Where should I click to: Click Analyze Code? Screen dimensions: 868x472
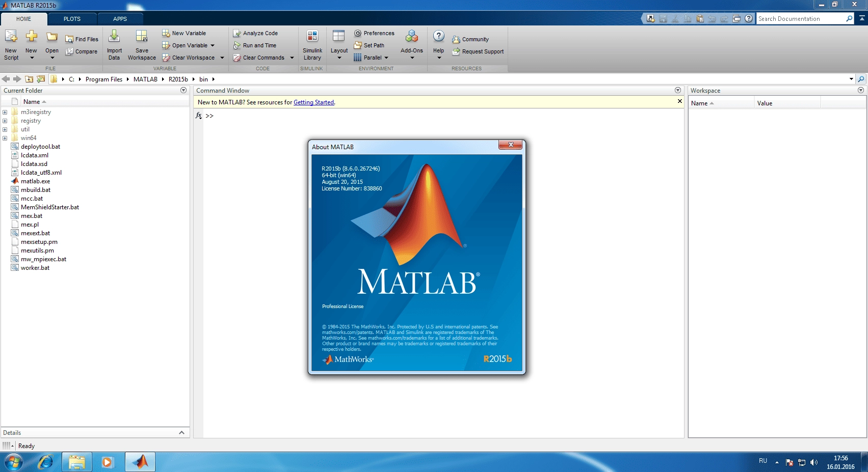[255, 33]
